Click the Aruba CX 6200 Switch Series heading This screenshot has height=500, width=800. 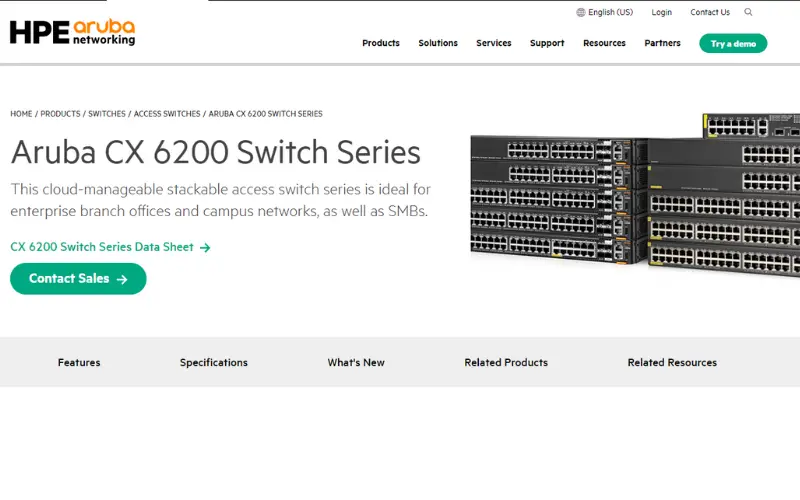pyautogui.click(x=215, y=152)
